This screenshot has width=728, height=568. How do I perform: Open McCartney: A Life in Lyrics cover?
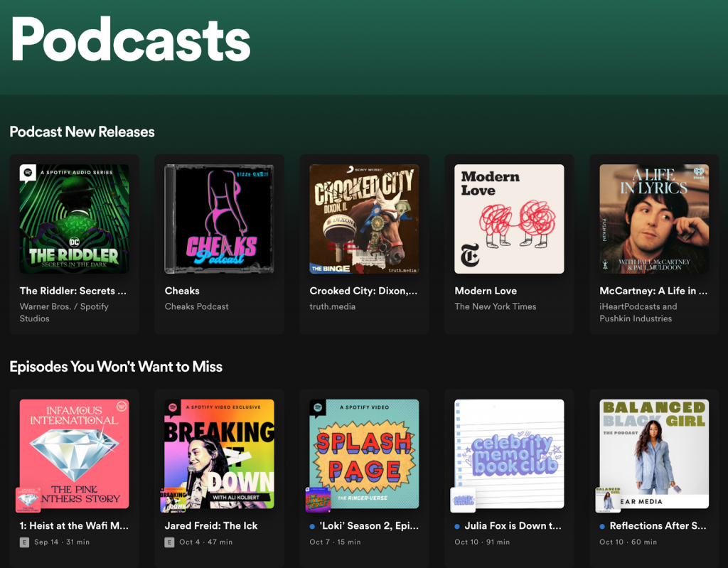click(654, 219)
